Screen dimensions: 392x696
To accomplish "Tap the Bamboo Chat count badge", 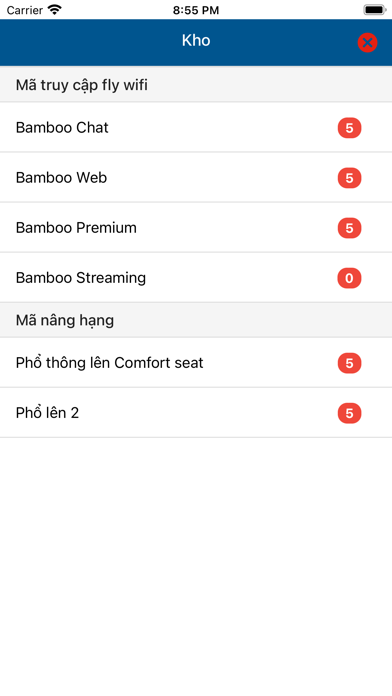I will pyautogui.click(x=349, y=128).
